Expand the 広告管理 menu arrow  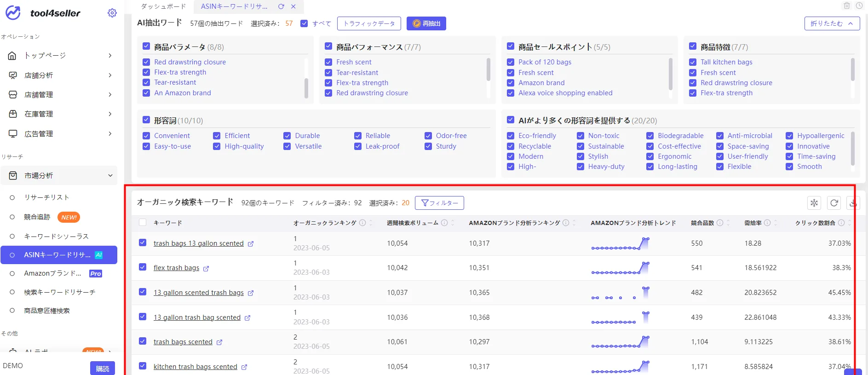[110, 133]
